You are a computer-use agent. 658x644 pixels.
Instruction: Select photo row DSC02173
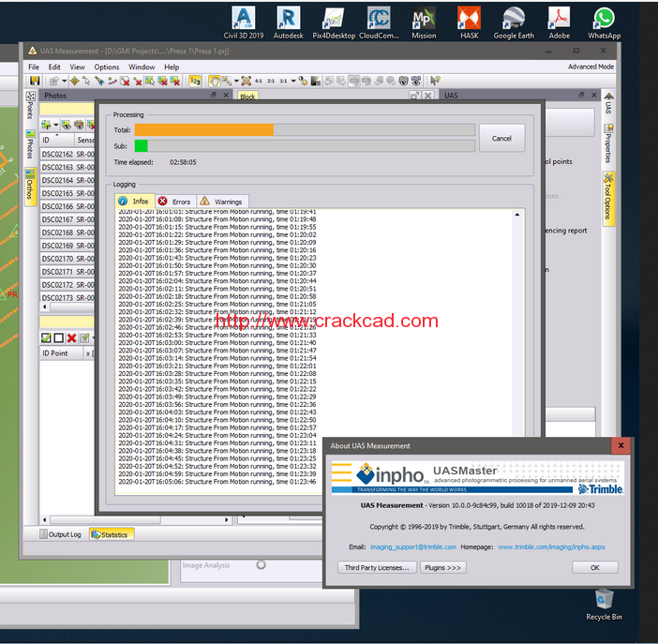pyautogui.click(x=67, y=297)
